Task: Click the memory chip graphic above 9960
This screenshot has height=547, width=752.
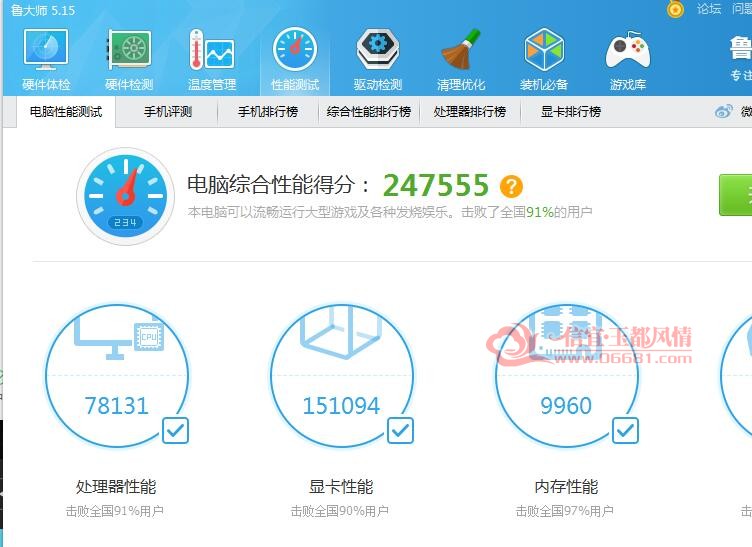Action: click(567, 333)
